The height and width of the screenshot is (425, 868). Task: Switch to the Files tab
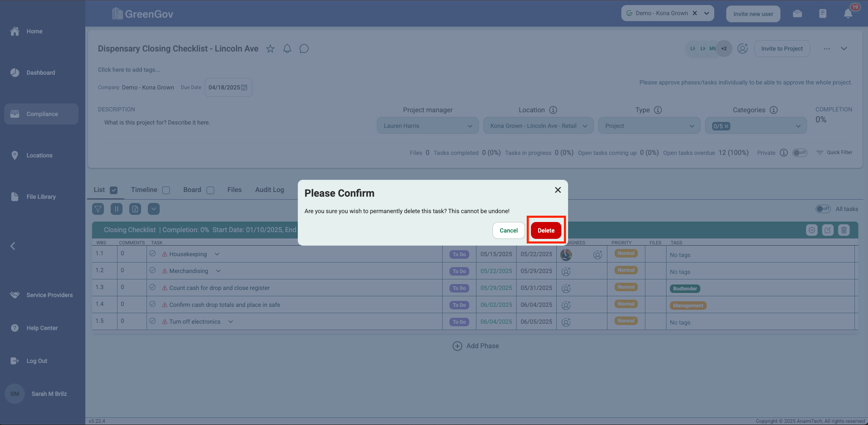234,190
